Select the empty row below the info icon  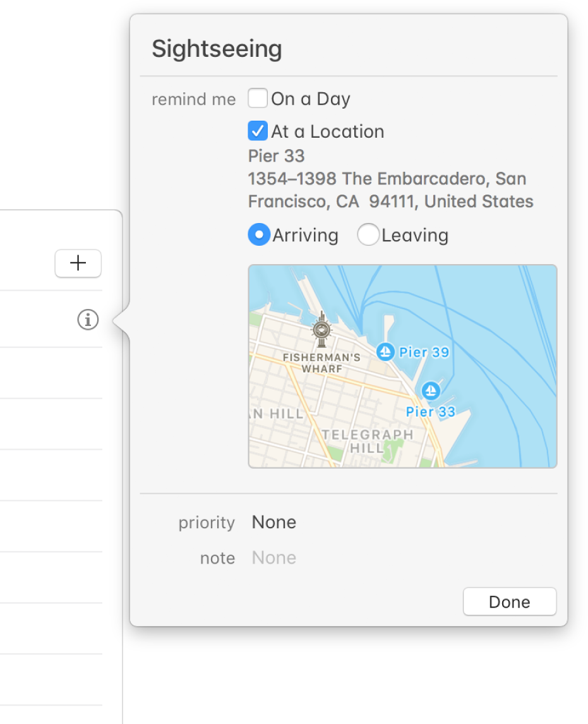tap(51, 373)
